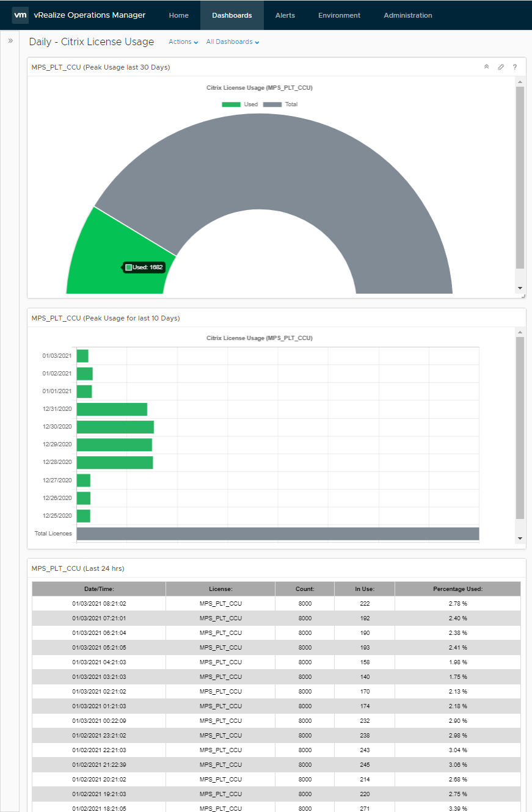
Task: Switch to the Alerts tab
Action: point(285,15)
